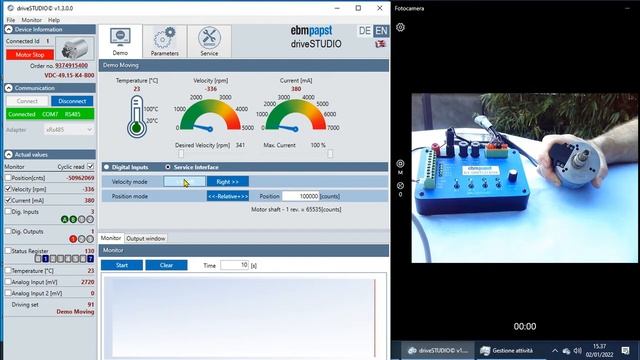The width and height of the screenshot is (640, 360).
Task: Collapse the Device Information section
Action: pyautogui.click(x=9, y=29)
